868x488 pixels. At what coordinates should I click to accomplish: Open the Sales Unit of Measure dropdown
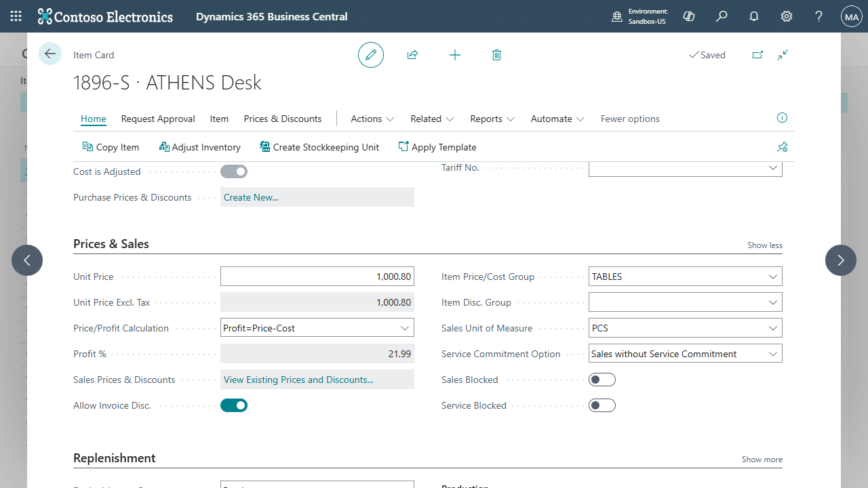coord(773,328)
